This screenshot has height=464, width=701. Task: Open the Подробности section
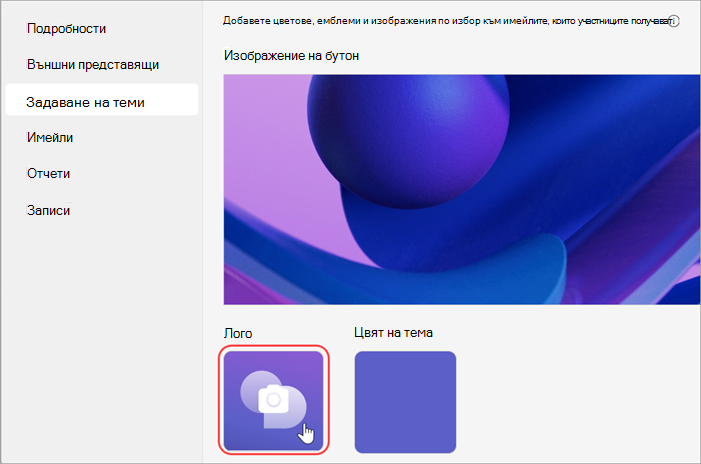66,29
